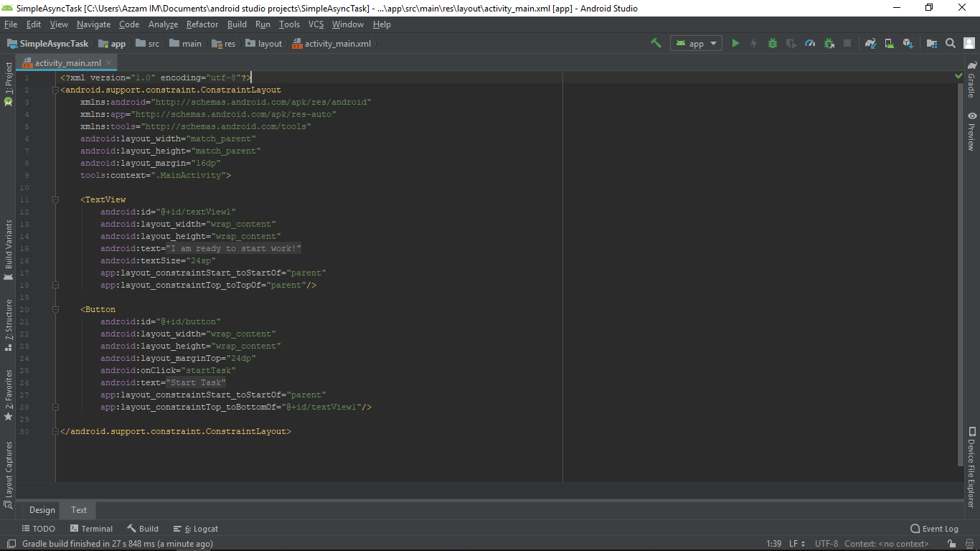Viewport: 980px width, 551px height.
Task: Click the main folder breadcrumb
Action: pyautogui.click(x=186, y=43)
